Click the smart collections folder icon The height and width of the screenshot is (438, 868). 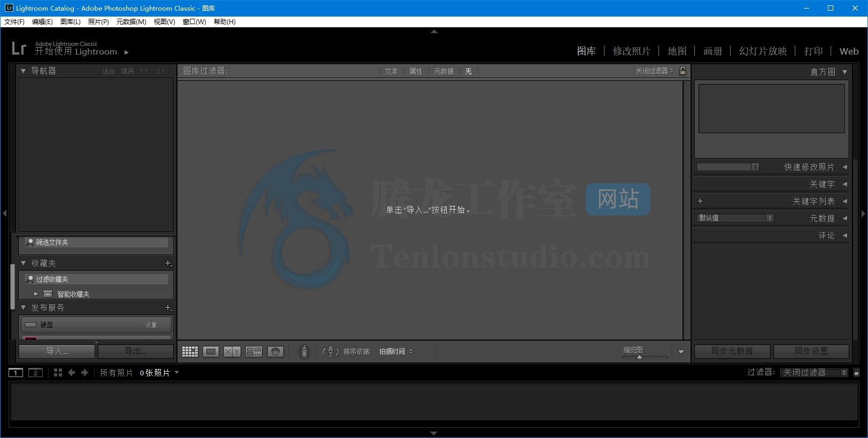click(x=48, y=294)
